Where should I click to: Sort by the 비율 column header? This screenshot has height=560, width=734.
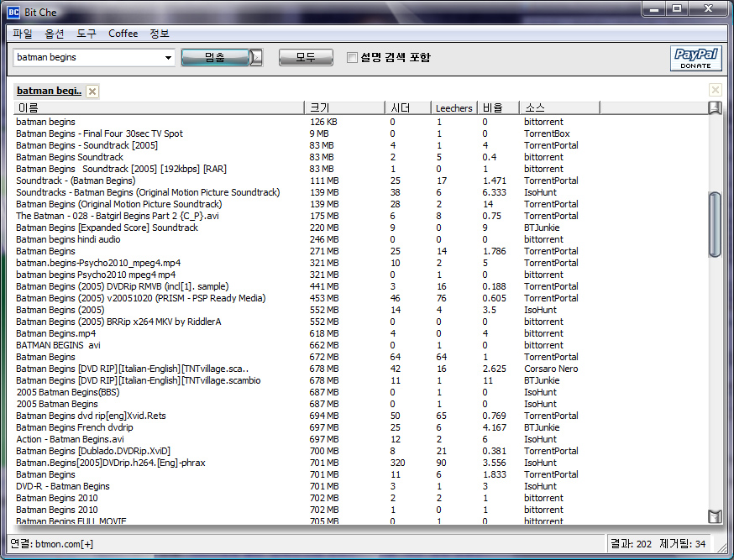tap(498, 108)
